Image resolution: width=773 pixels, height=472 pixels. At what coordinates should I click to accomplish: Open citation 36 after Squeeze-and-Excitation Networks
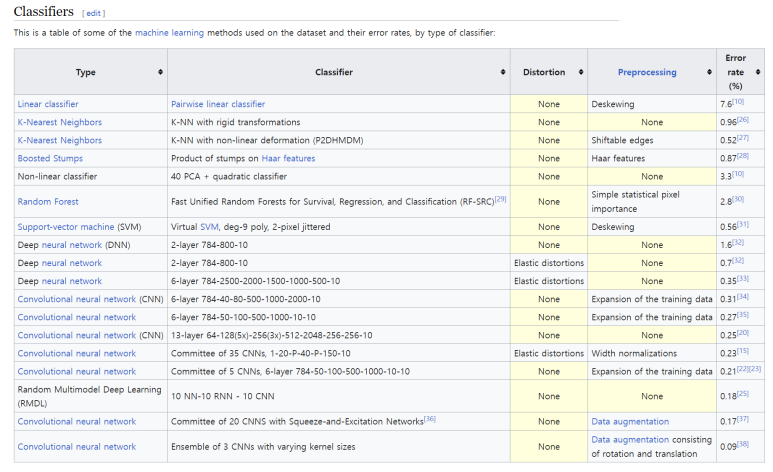[x=430, y=419]
